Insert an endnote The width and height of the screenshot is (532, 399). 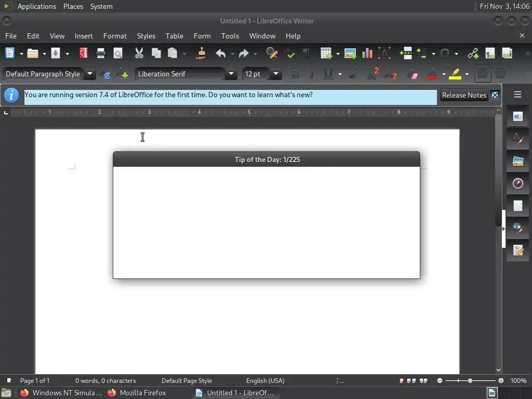pos(507,54)
